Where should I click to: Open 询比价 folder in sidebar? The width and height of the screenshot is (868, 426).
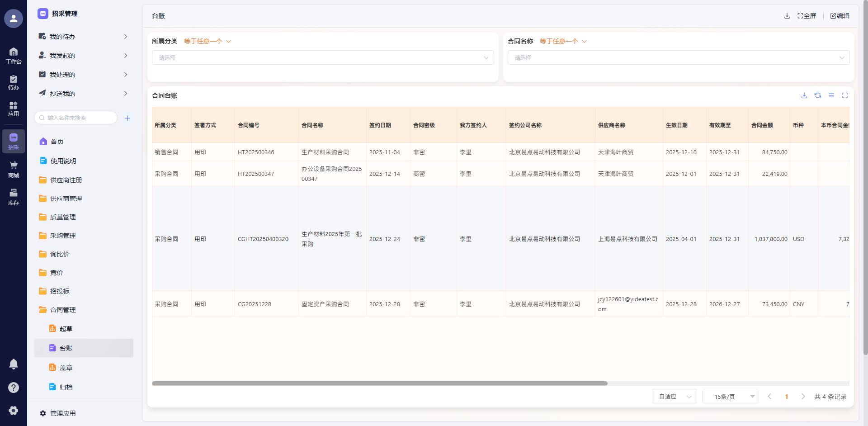point(84,254)
